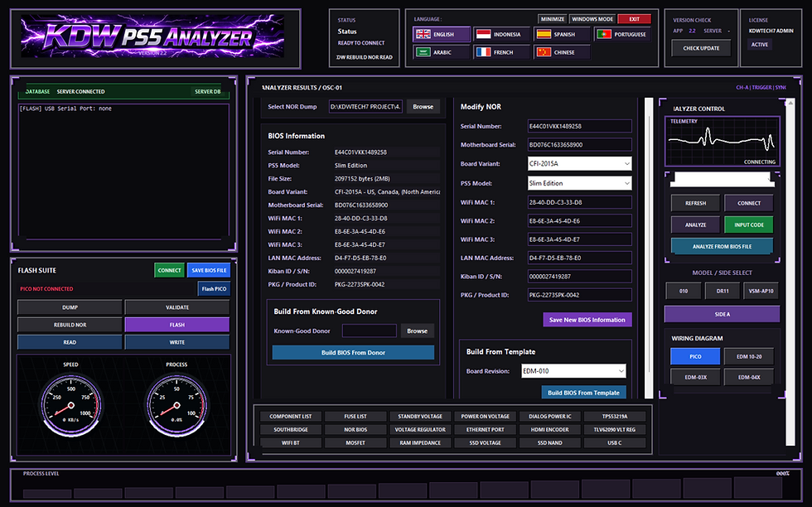Open the NOR BIOS tab
The height and width of the screenshot is (507, 812).
click(x=355, y=430)
